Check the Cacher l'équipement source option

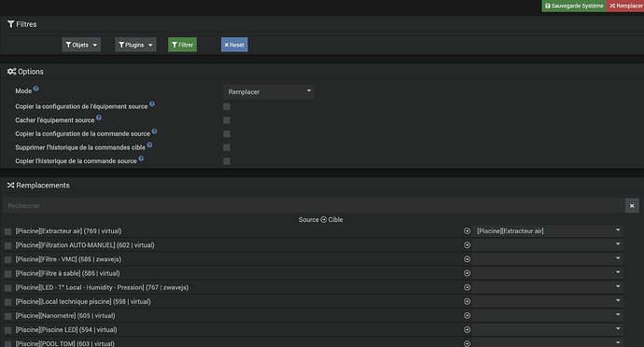click(227, 120)
